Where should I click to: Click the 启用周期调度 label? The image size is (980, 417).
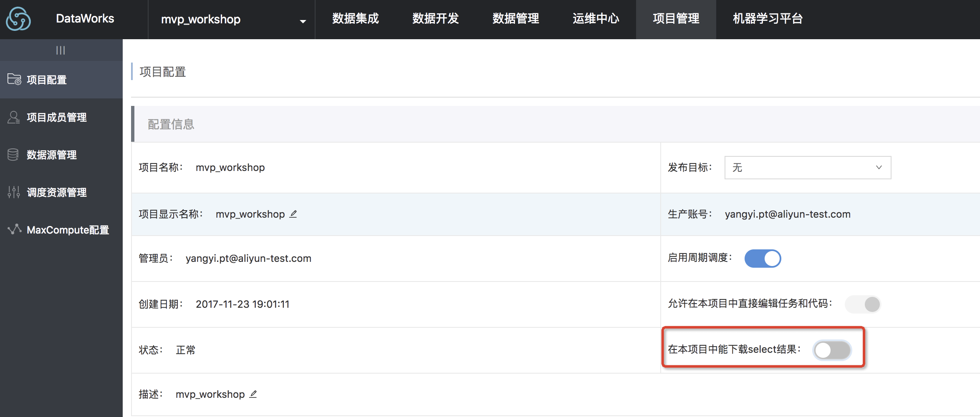700,258
